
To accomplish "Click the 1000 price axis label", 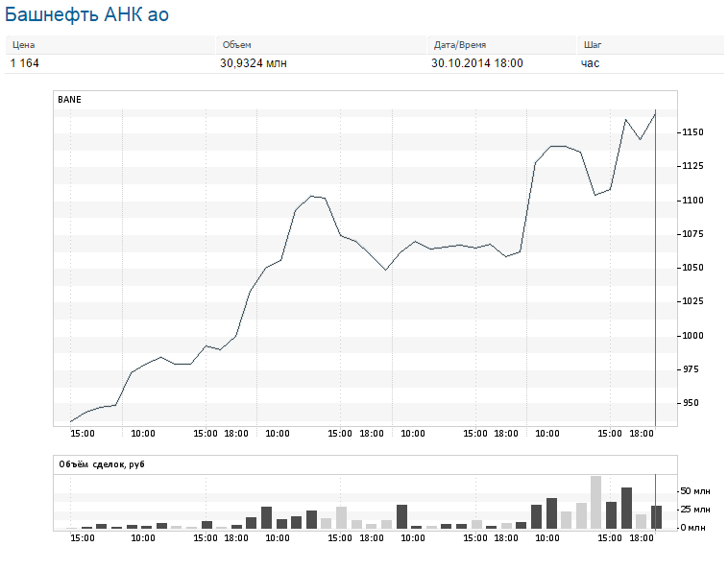I will [x=692, y=335].
